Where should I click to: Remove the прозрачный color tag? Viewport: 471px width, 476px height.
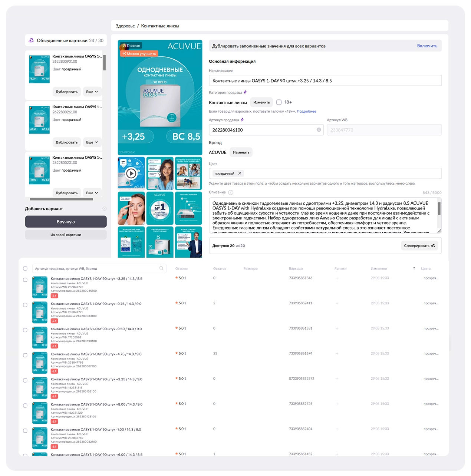point(240,173)
